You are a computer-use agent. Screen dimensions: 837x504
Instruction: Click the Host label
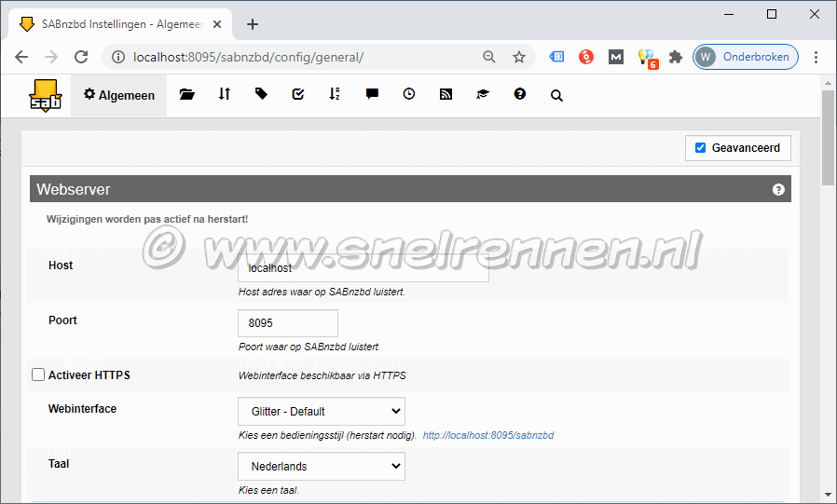[x=61, y=266]
